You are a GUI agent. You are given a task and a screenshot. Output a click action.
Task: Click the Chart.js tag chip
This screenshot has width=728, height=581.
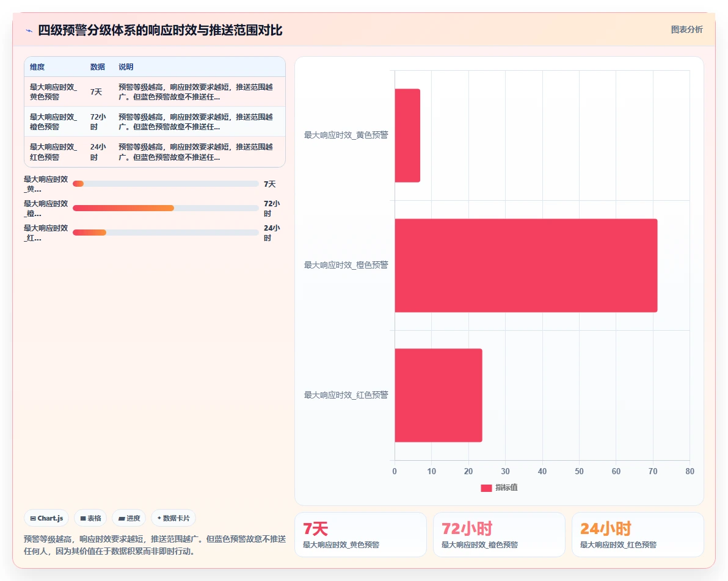coord(46,518)
